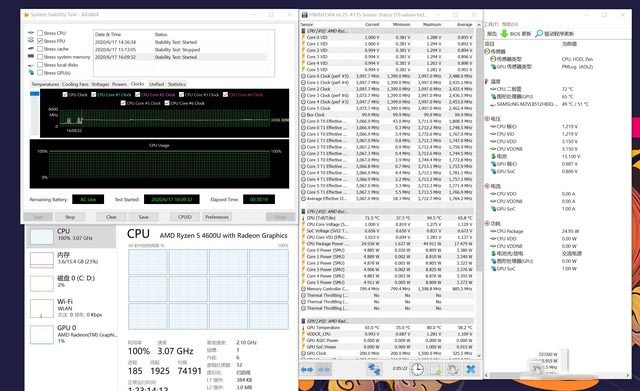This screenshot has width=640, height=391.
Task: Click the lightning icon beside Core 0 VID
Action: click(x=303, y=37)
